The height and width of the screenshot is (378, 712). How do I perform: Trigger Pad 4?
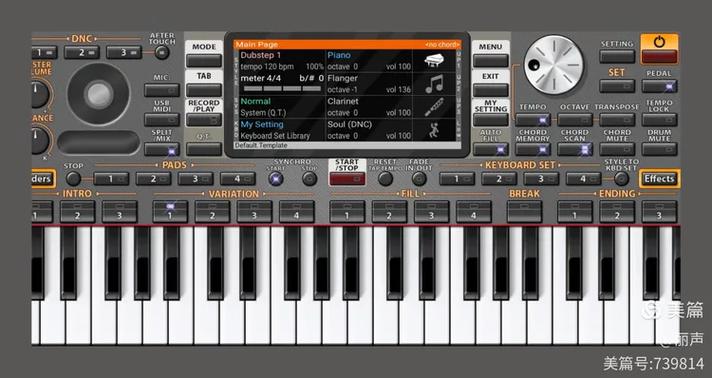tap(238, 179)
